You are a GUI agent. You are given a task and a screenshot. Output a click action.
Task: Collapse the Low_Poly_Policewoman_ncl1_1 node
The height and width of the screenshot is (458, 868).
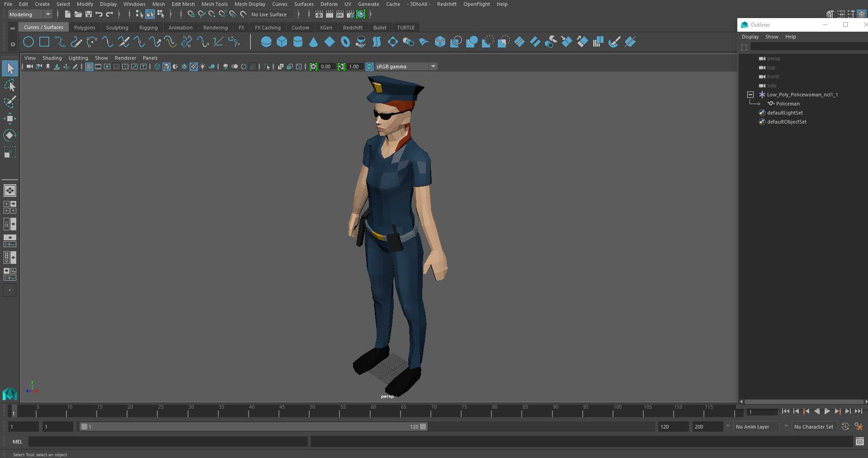[x=750, y=95]
